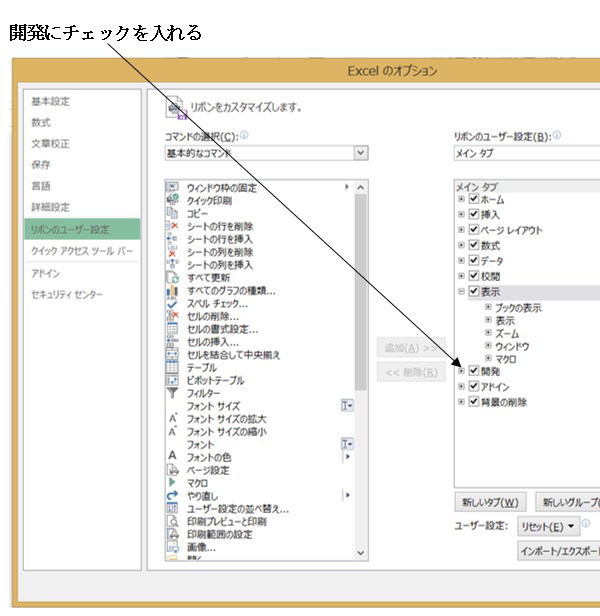Click the スペル チェック checkmark icon

[x=172, y=303]
